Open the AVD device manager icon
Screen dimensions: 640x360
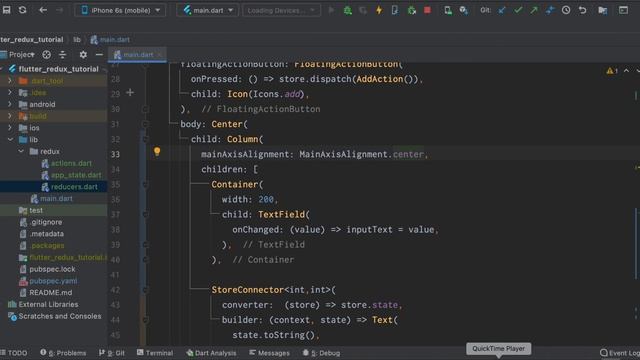tap(448, 10)
